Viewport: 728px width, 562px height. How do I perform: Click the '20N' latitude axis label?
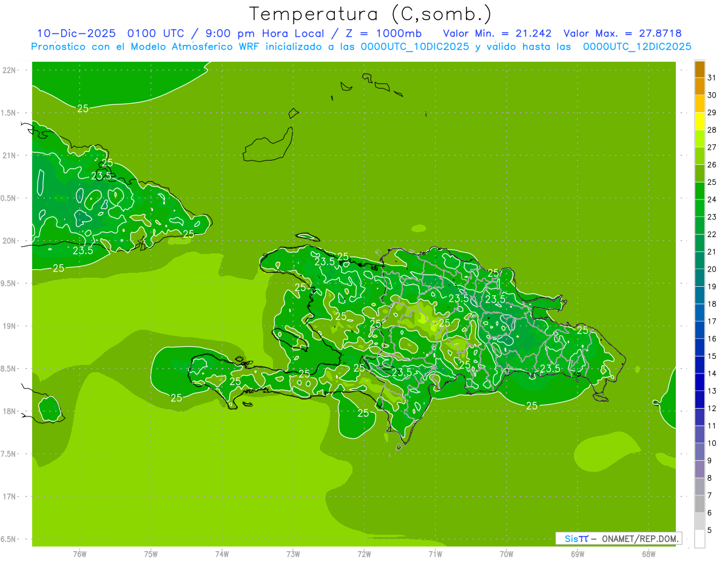[x=9, y=241]
